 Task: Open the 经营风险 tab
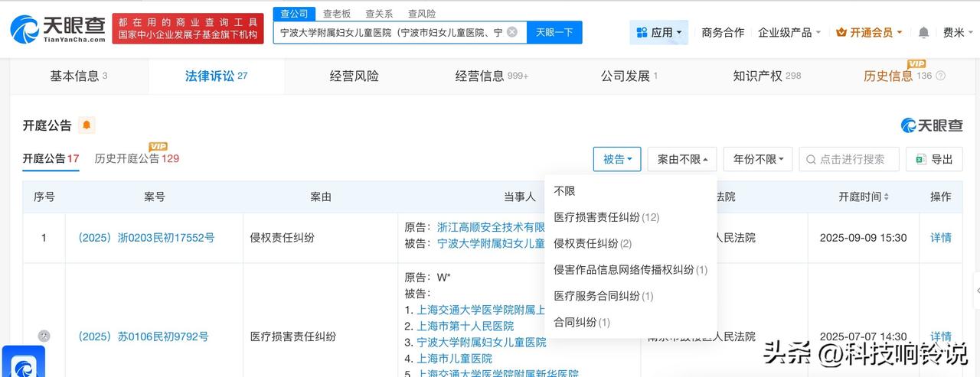click(x=354, y=76)
